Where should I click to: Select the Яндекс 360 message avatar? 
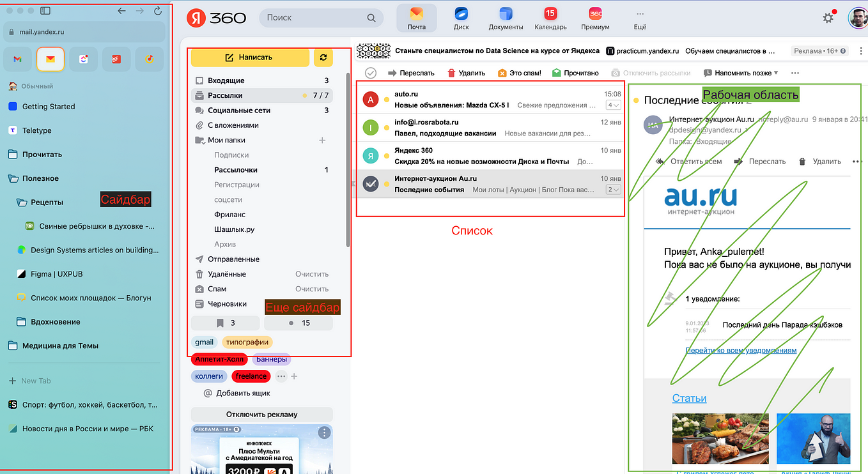click(x=371, y=156)
